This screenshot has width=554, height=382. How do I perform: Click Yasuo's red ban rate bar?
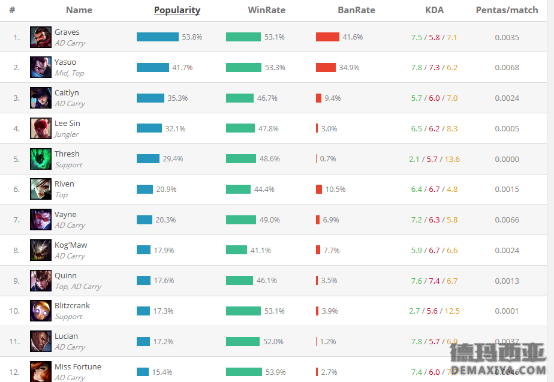[x=326, y=67]
